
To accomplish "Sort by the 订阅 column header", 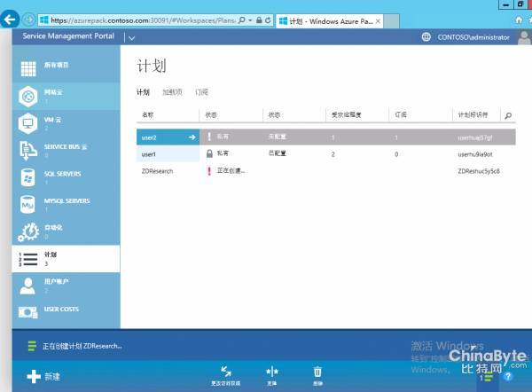I will click(x=401, y=115).
